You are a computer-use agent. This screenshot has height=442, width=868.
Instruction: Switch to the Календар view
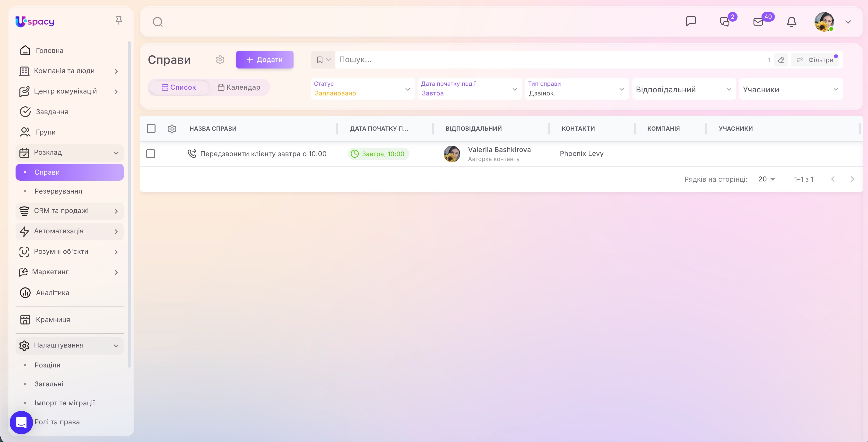click(x=239, y=87)
